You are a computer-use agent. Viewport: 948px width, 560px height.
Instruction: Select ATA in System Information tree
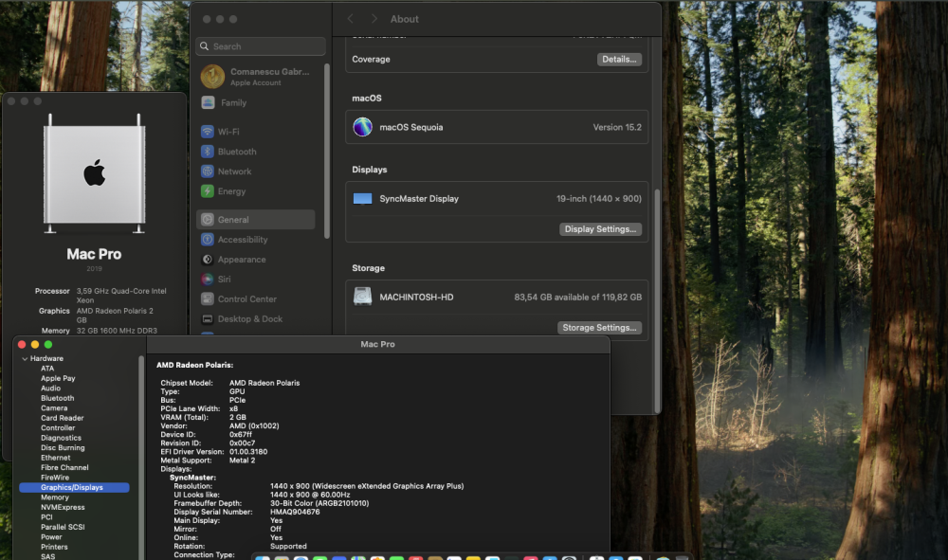47,369
